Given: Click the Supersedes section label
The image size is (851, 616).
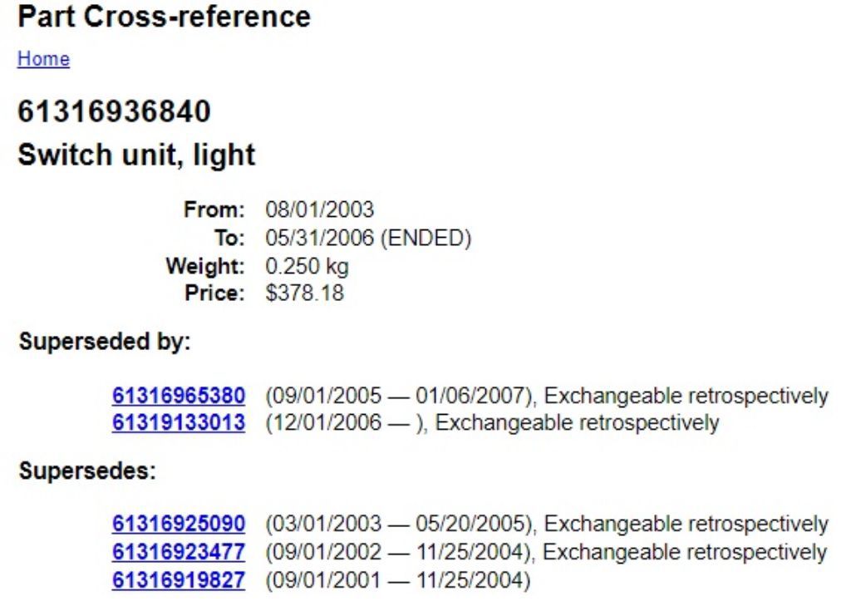Looking at the screenshot, I should click(87, 471).
